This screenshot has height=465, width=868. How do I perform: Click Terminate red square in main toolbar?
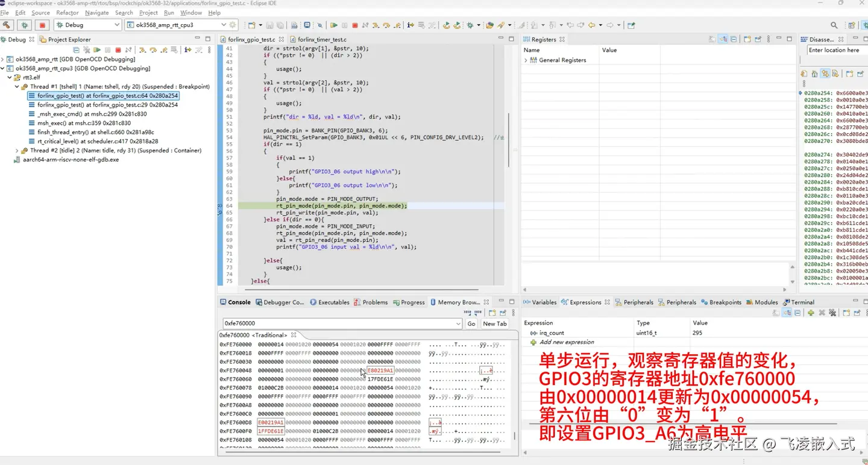354,25
